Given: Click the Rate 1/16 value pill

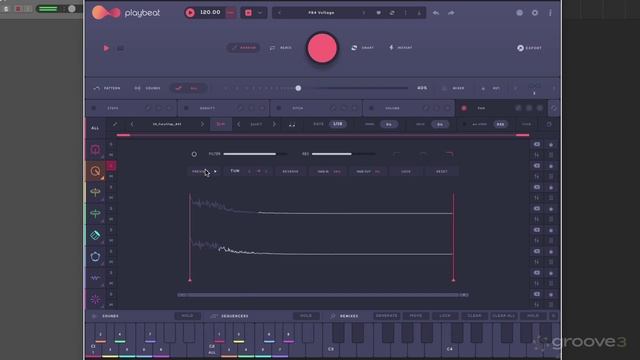Looking at the screenshot, I should click(338, 124).
